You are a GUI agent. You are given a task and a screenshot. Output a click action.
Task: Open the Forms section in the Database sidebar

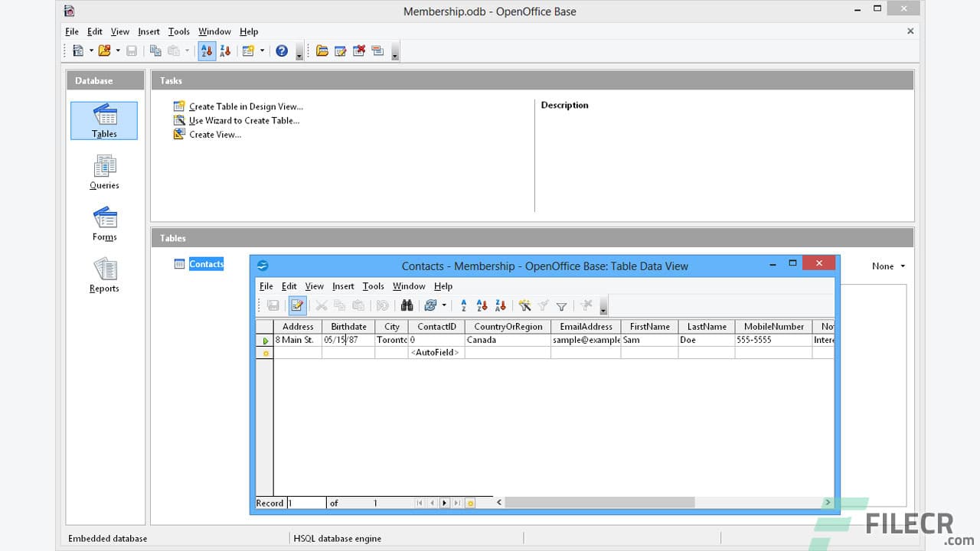point(104,222)
